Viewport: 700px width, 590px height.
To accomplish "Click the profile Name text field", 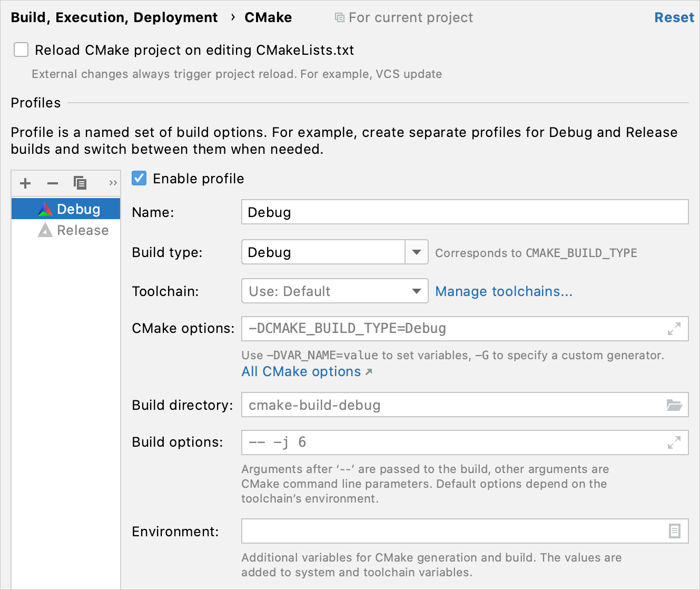I will pyautogui.click(x=465, y=212).
